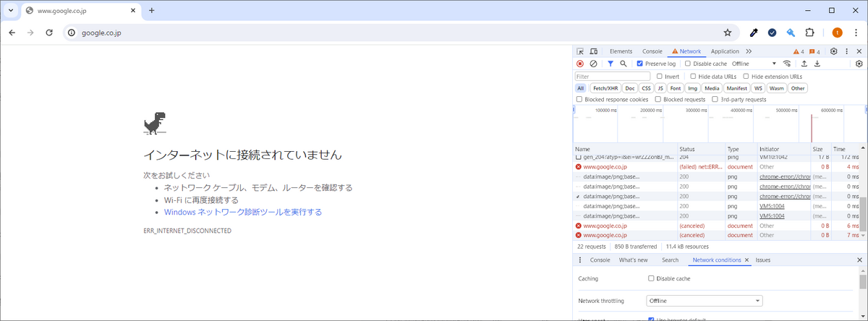This screenshot has height=321, width=868.
Task: Check the Invert filter checkbox
Action: coord(660,76)
